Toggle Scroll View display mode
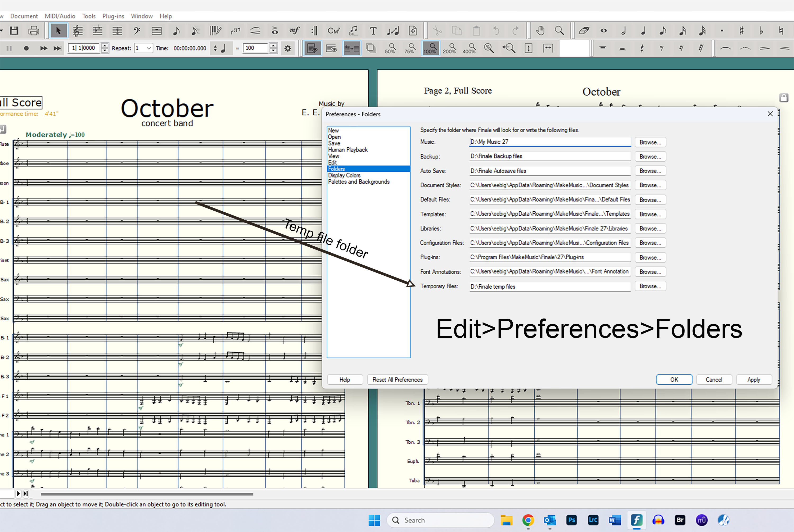Image resolution: width=794 pixels, height=532 pixels. (x=332, y=48)
